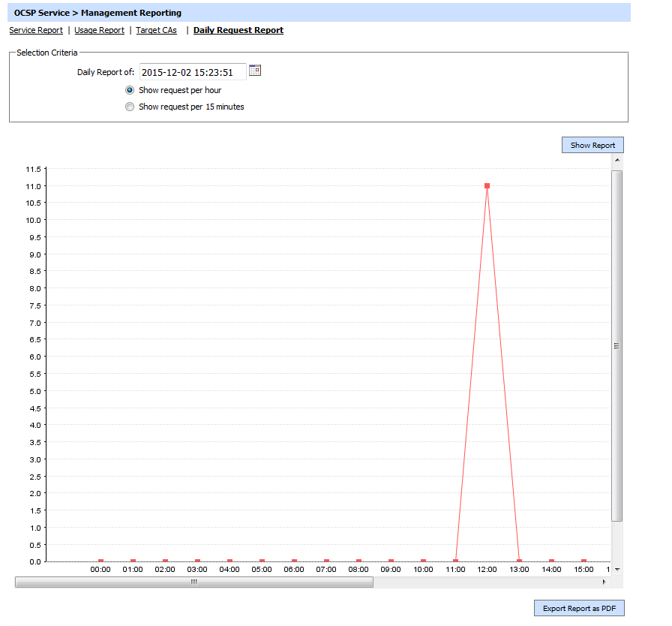672x626 pixels.
Task: Click the Show Report button
Action: [x=592, y=145]
